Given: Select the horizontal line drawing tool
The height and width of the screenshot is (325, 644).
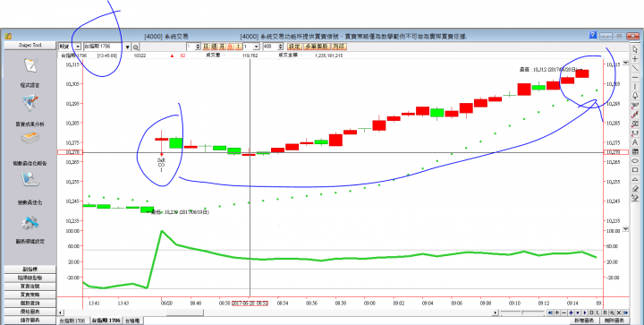Looking at the screenshot, I should click(x=635, y=77).
